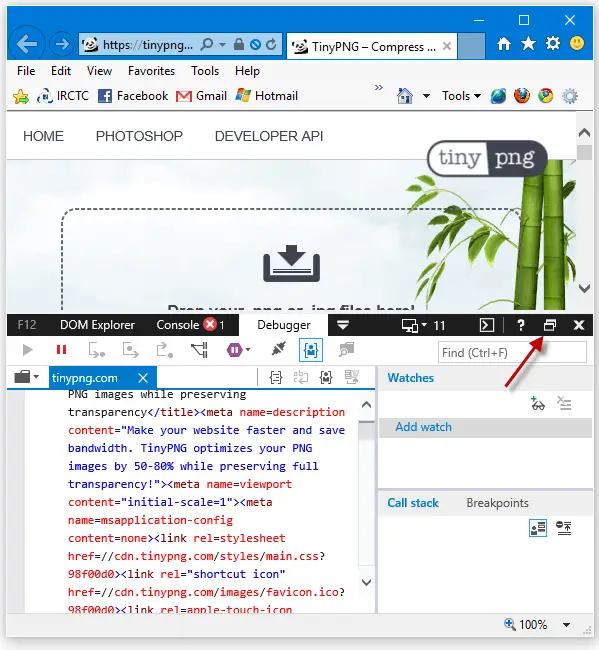This screenshot has width=599, height=650.
Task: Click the add to favorites bar star icon
Action: pos(21,97)
